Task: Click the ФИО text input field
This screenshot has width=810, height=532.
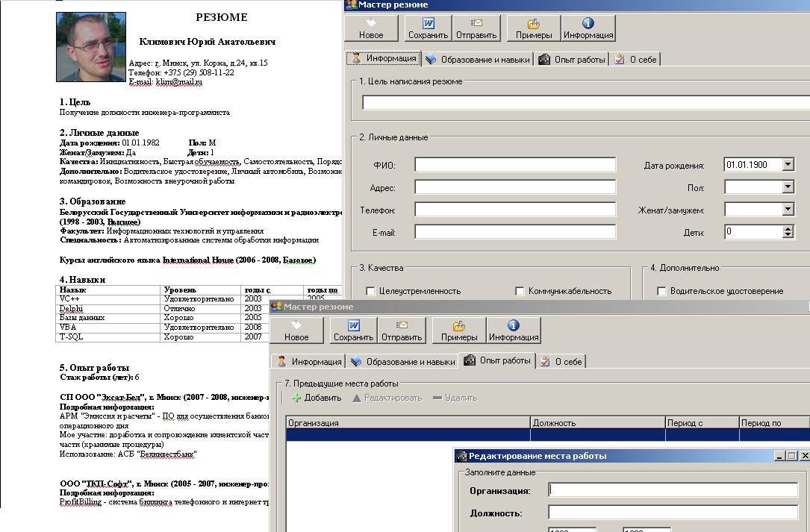Action: click(515, 165)
